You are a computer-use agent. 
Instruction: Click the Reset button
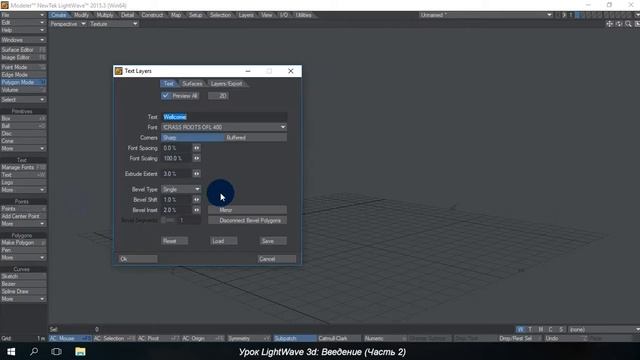click(174, 241)
